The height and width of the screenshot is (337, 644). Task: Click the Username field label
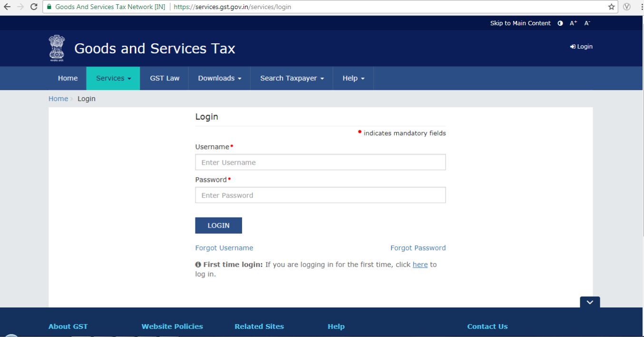(x=212, y=147)
